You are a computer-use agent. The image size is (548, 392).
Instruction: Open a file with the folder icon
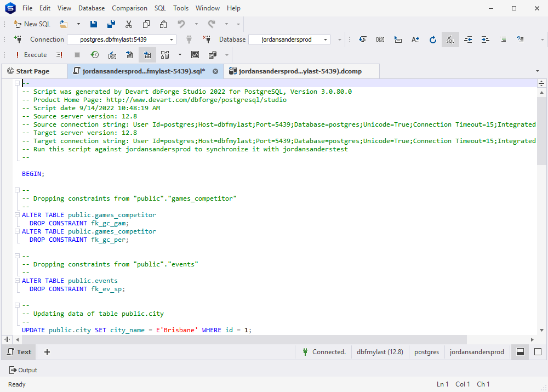[x=63, y=24]
